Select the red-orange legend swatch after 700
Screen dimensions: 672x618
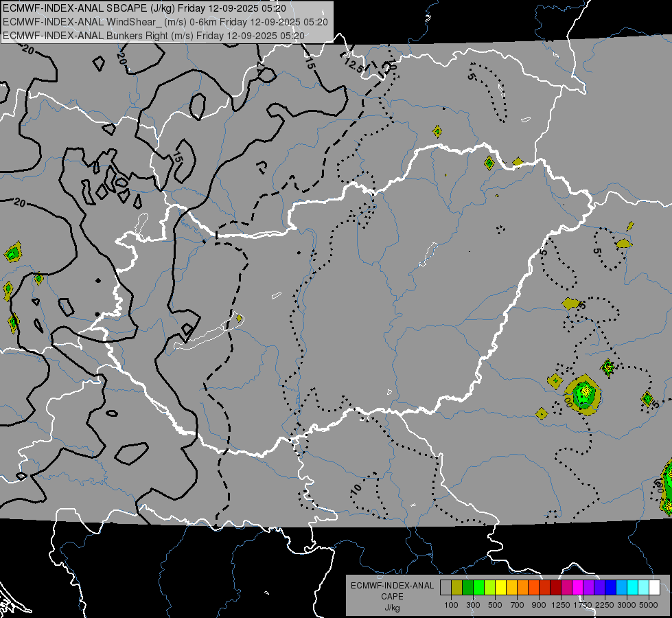(534, 588)
